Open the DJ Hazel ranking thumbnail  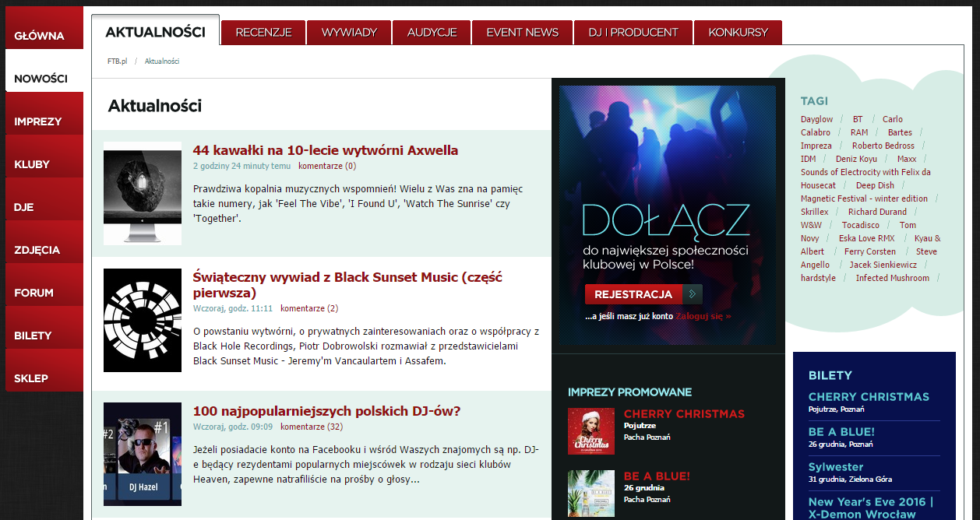[143, 454]
